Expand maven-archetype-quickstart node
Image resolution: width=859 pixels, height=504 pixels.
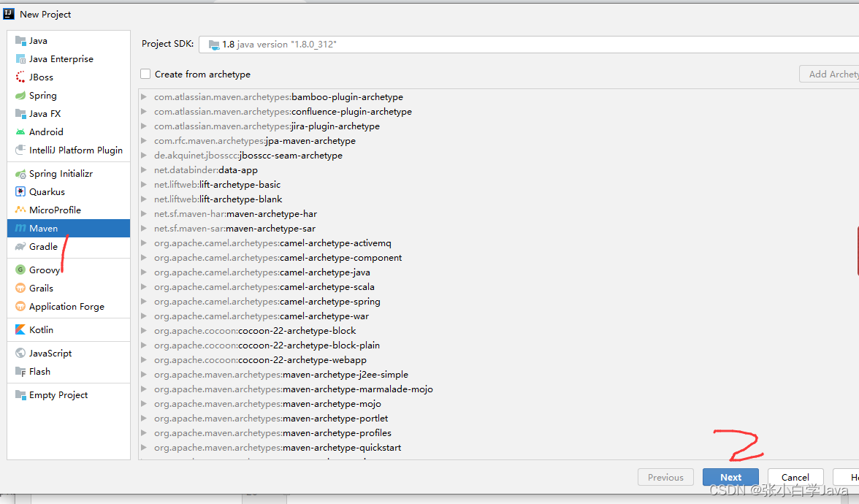tap(143, 448)
